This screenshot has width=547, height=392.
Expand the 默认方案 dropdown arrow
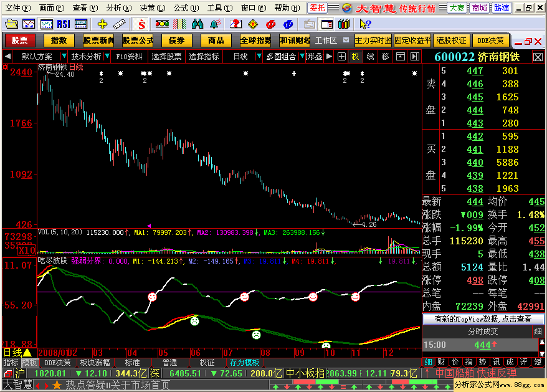pos(64,56)
